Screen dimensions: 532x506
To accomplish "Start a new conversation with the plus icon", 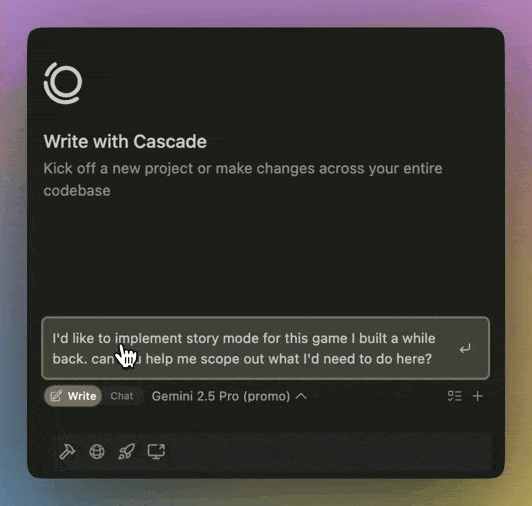I will [x=477, y=396].
